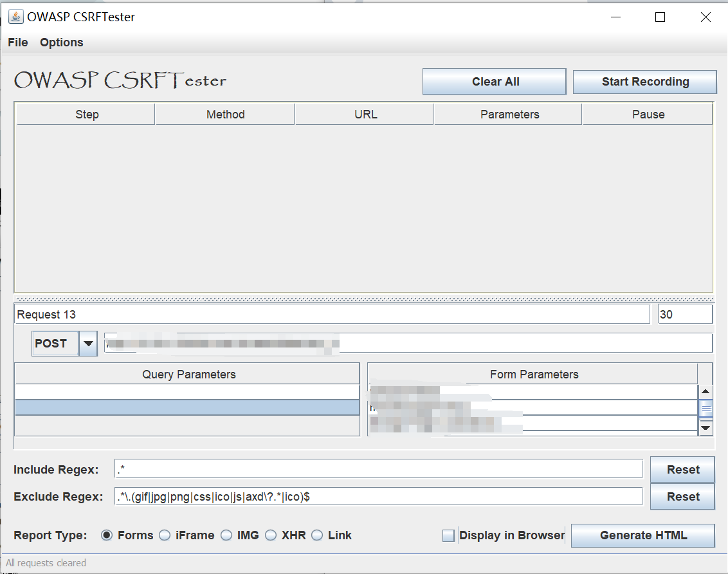Click the POST method combo box
728x574 pixels.
click(64, 344)
